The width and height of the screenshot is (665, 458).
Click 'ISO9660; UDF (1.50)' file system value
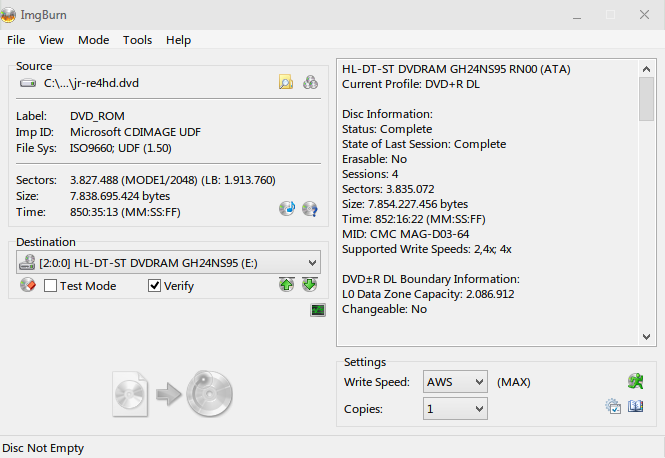[x=121, y=148]
